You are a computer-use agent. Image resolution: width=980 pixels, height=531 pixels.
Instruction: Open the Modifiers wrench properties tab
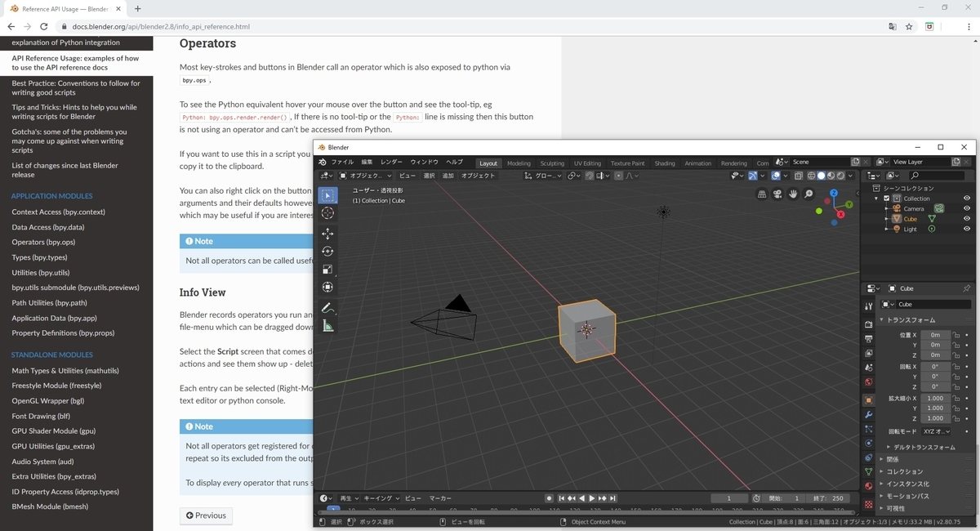[x=868, y=415]
